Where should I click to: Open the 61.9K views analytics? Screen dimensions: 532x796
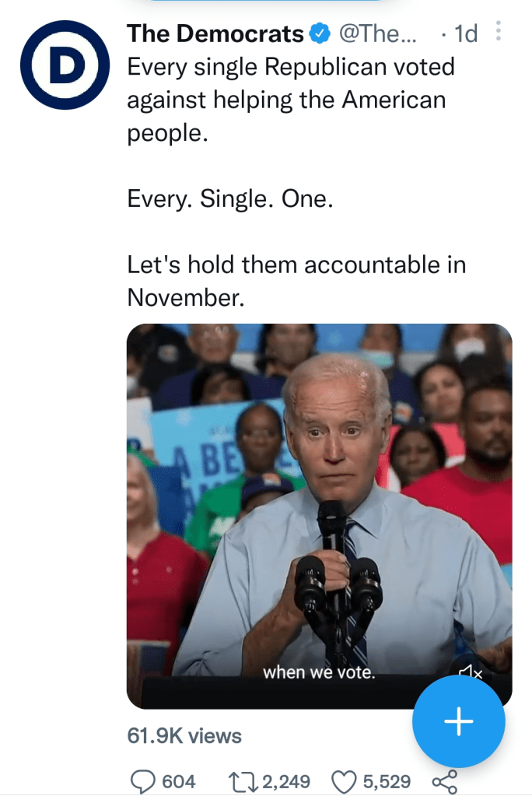[184, 735]
